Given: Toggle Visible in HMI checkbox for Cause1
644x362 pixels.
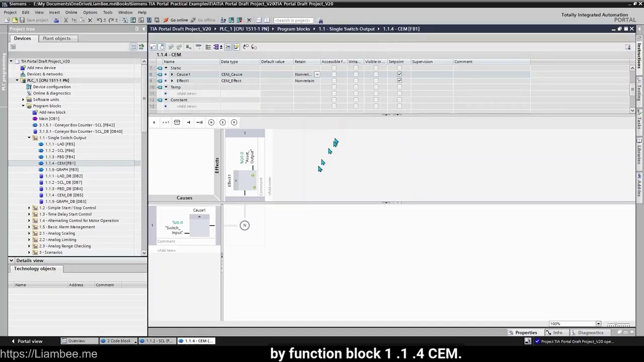Looking at the screenshot, I should point(375,74).
